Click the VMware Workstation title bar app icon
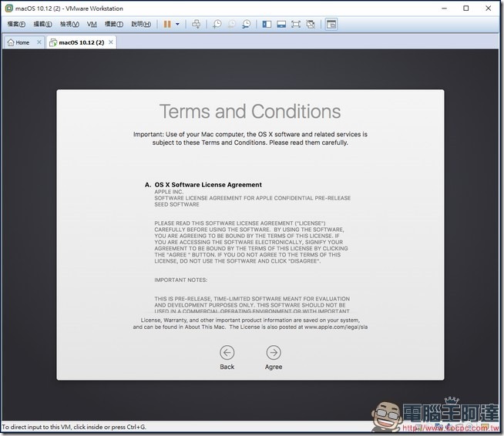Viewport: 504px width, 436px height. pos(9,8)
